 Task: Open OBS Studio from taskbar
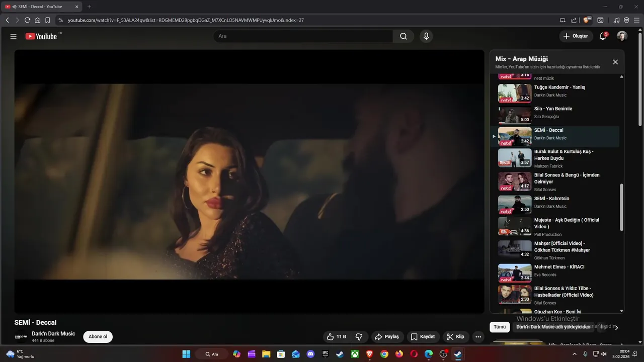443,354
